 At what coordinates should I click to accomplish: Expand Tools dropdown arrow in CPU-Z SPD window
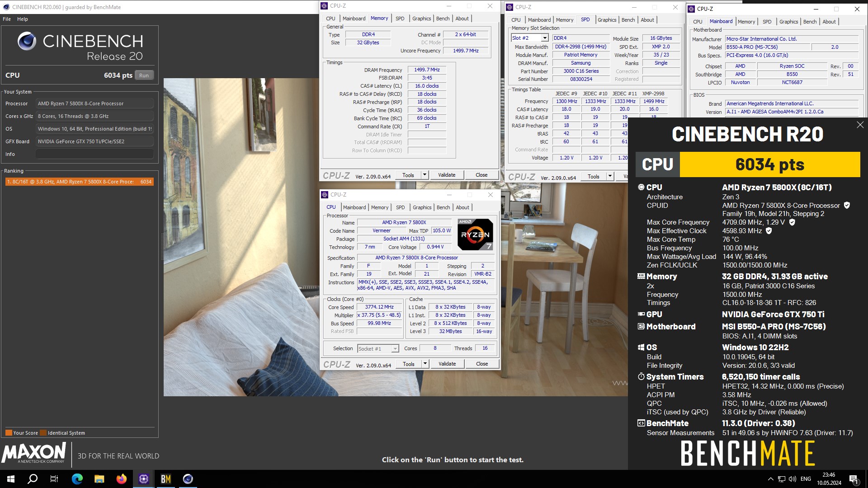610,177
